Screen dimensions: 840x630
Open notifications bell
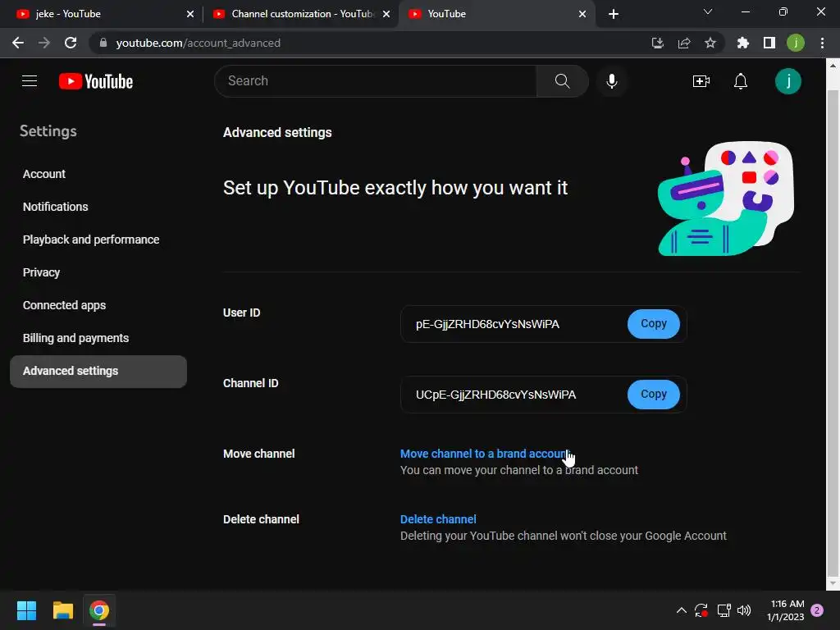click(x=741, y=81)
